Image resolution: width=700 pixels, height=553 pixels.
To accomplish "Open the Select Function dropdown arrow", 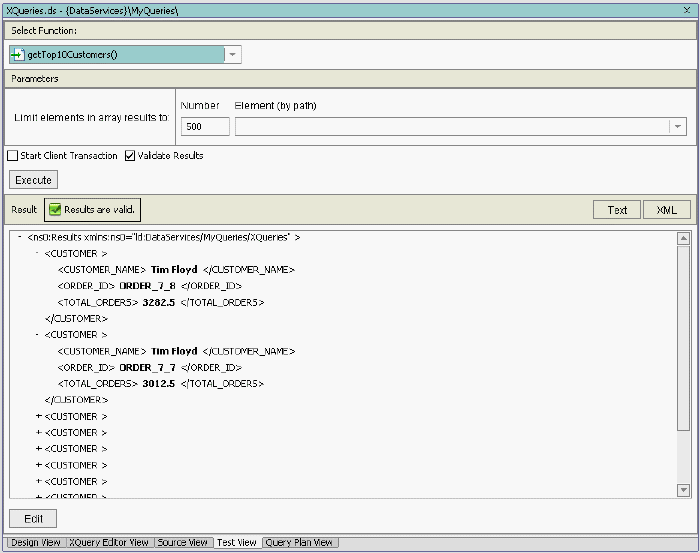I will tap(232, 54).
